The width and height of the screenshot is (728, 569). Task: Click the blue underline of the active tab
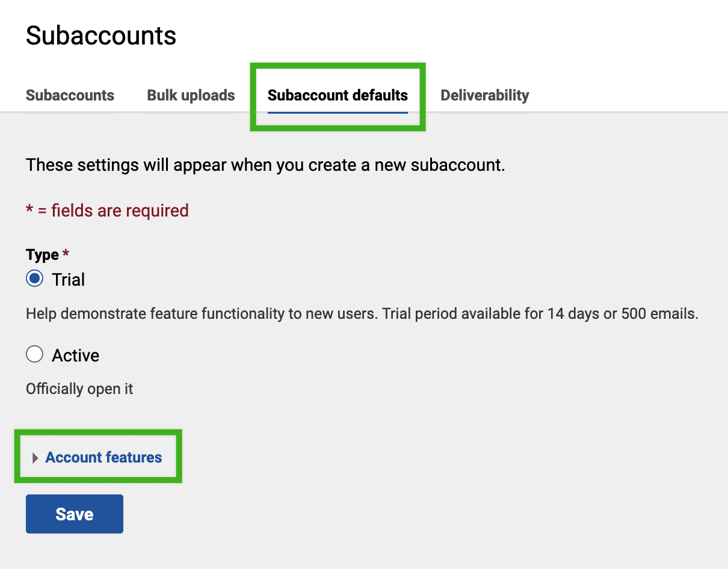(x=338, y=112)
